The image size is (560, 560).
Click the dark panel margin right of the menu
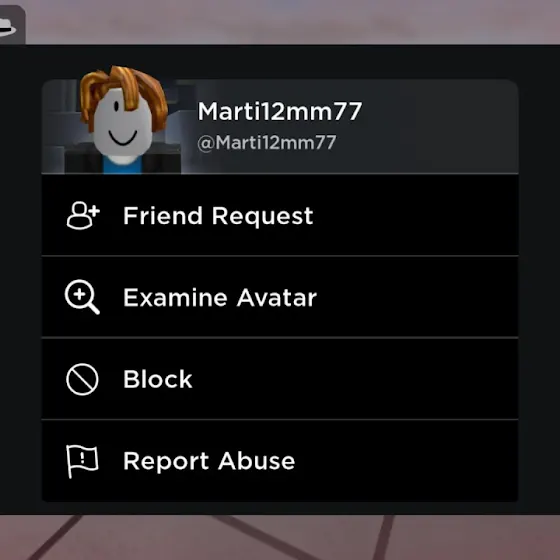539,279
